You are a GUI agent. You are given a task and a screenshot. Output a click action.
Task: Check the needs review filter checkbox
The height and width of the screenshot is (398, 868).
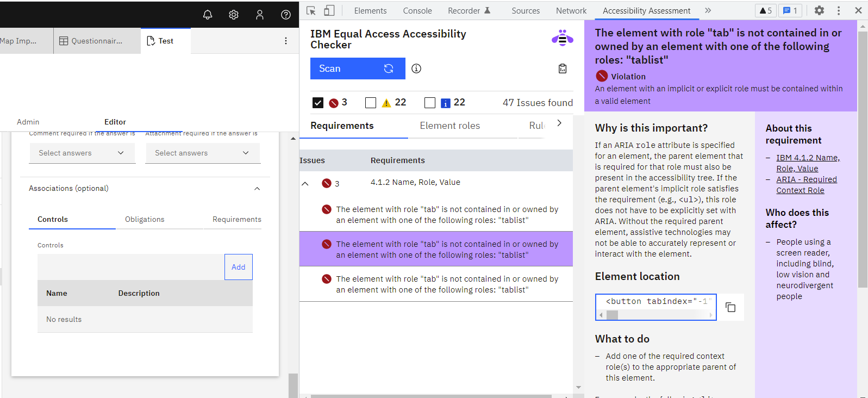(371, 103)
